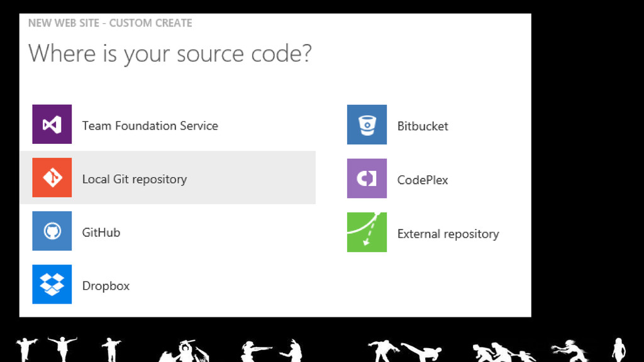Screen dimensions: 644x362
Task: Pick the GitHub option label
Action: coord(101,233)
